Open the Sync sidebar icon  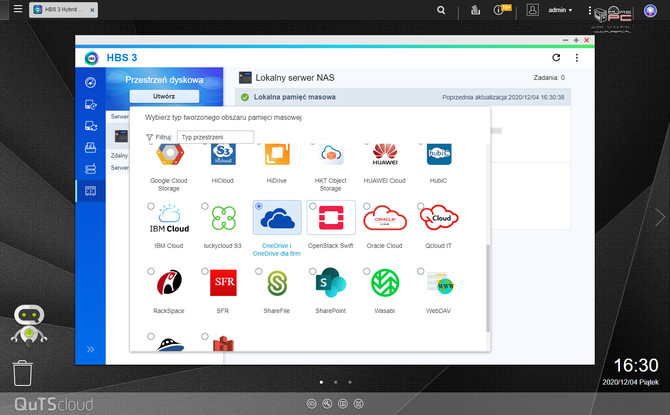(90, 126)
